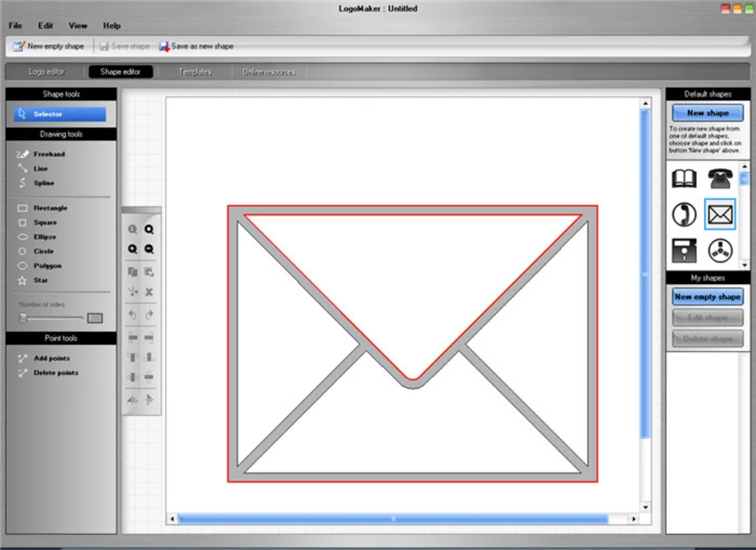Click the flip horizontal icon
The height and width of the screenshot is (550, 756).
pyautogui.click(x=133, y=400)
